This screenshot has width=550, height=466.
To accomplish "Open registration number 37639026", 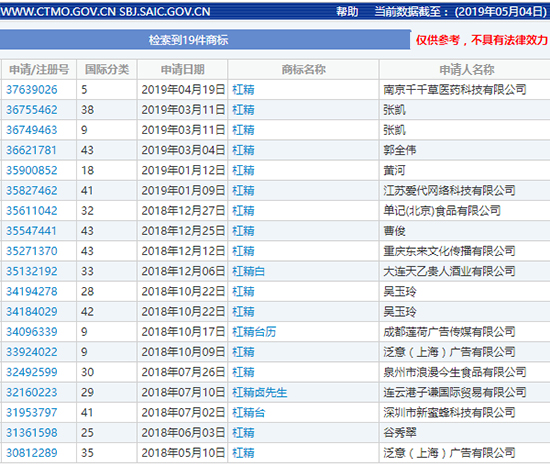I will coord(32,90).
